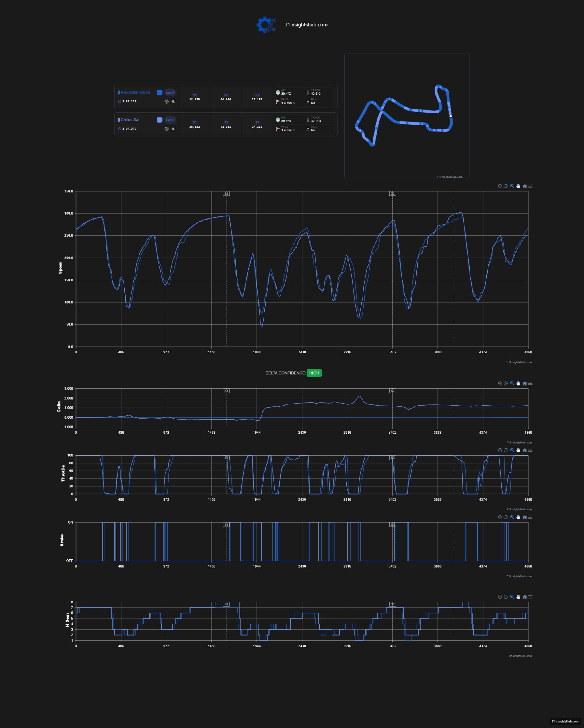
Task: Click the green HIGH confidence badge
Action: [x=314, y=373]
